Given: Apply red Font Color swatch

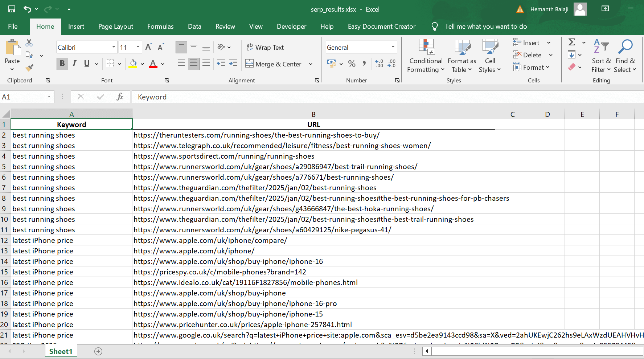Looking at the screenshot, I should click(x=153, y=64).
